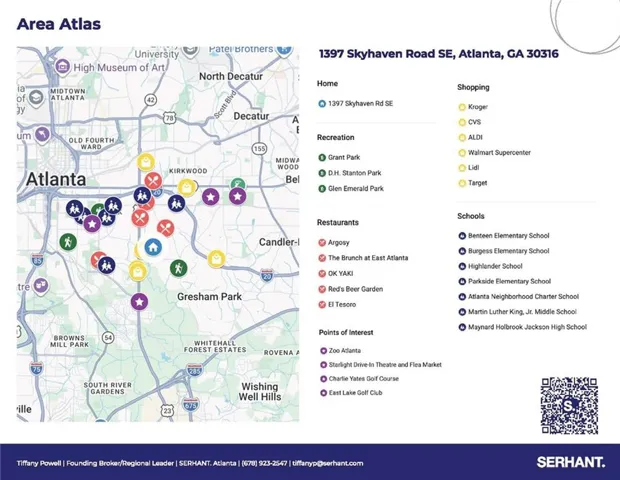Select the school icon beside Highlander School

coord(462,266)
